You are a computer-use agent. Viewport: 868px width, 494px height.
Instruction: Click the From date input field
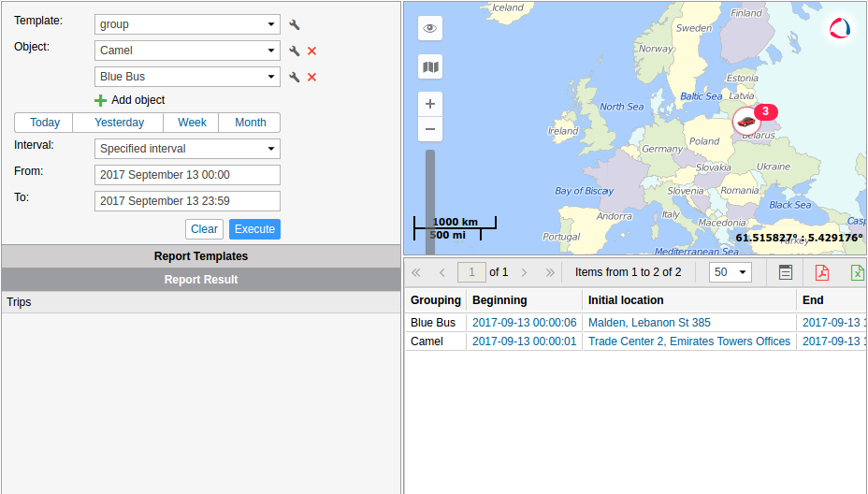pos(187,175)
